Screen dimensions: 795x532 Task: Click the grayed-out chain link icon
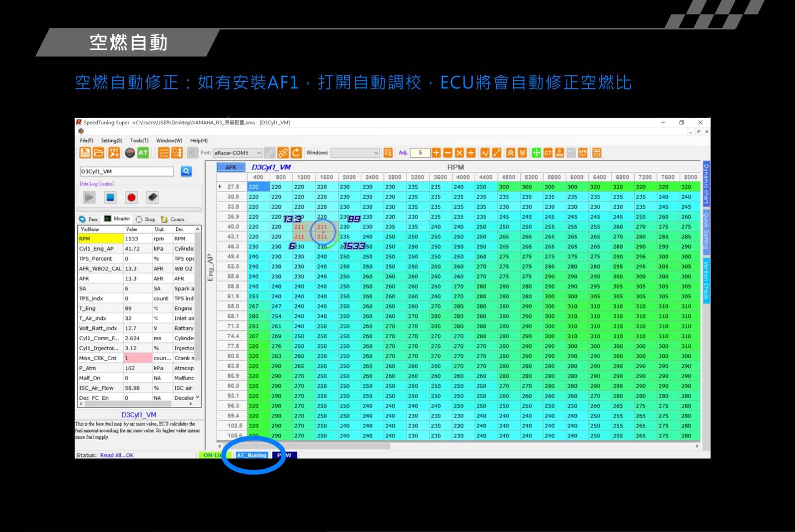coord(270,153)
